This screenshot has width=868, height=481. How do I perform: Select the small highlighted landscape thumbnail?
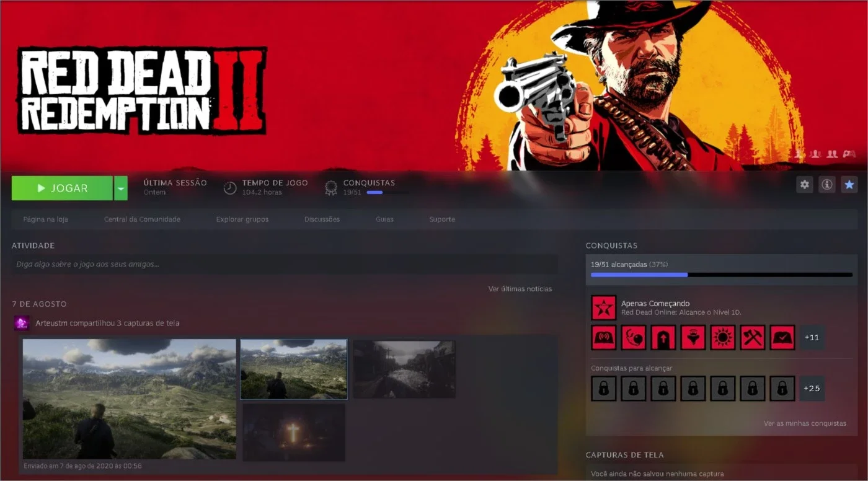[x=294, y=369]
